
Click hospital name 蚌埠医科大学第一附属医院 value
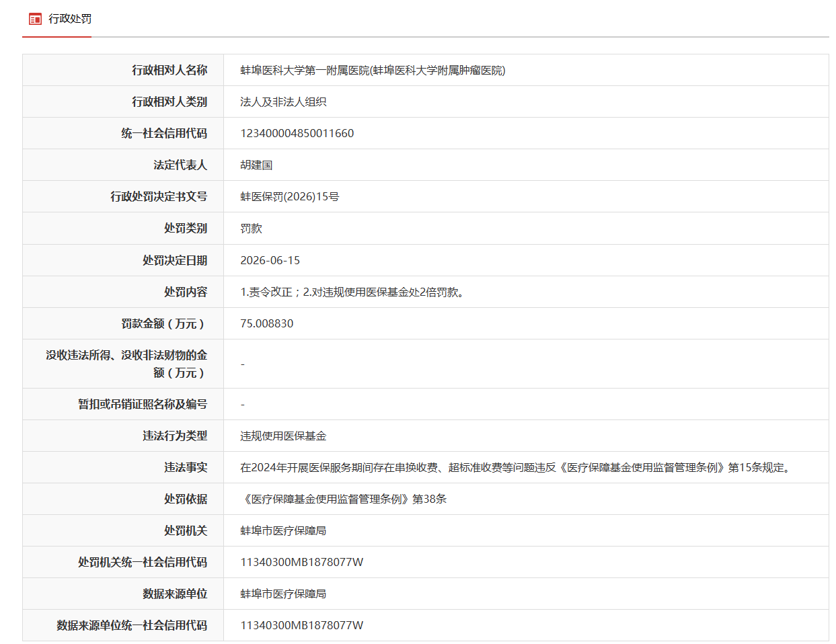click(373, 70)
